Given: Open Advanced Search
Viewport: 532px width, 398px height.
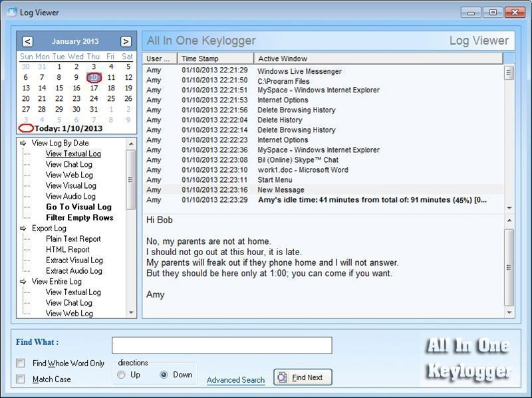Looking at the screenshot, I should 235,379.
